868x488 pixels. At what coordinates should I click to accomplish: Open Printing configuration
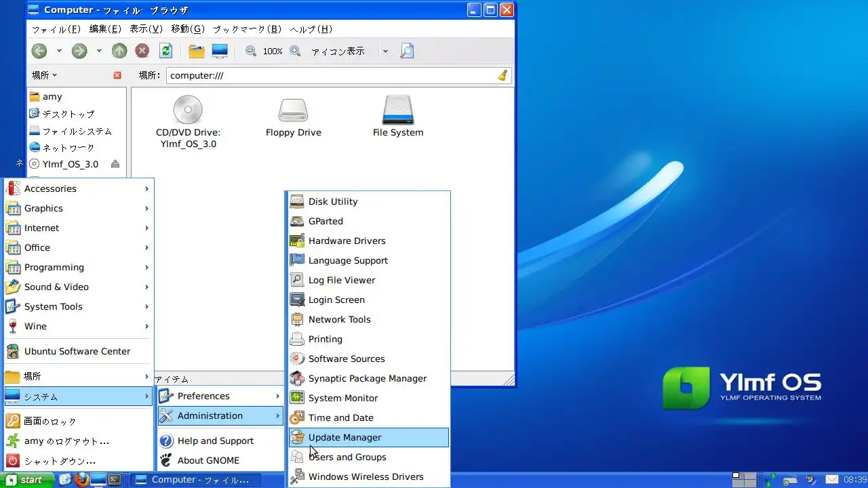pyautogui.click(x=368, y=339)
